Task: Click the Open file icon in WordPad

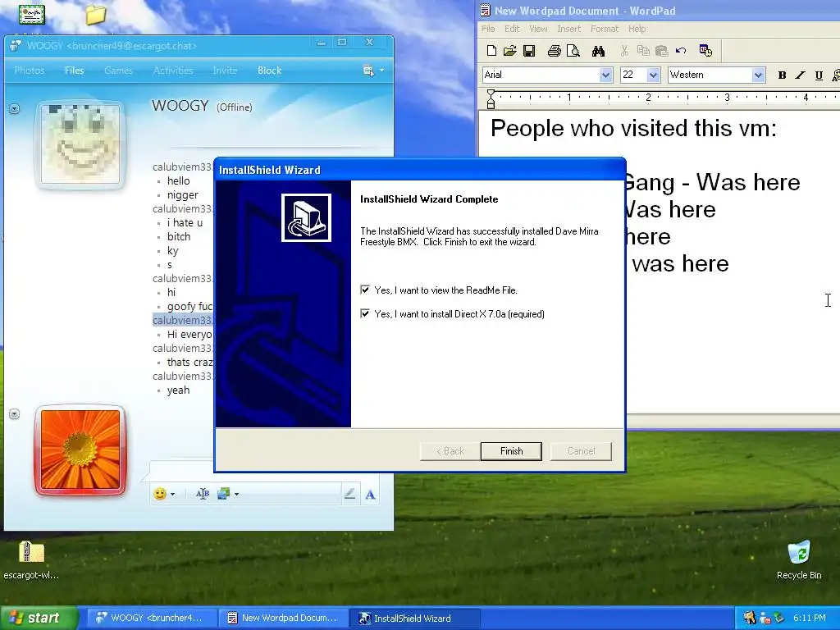Action: click(x=510, y=51)
